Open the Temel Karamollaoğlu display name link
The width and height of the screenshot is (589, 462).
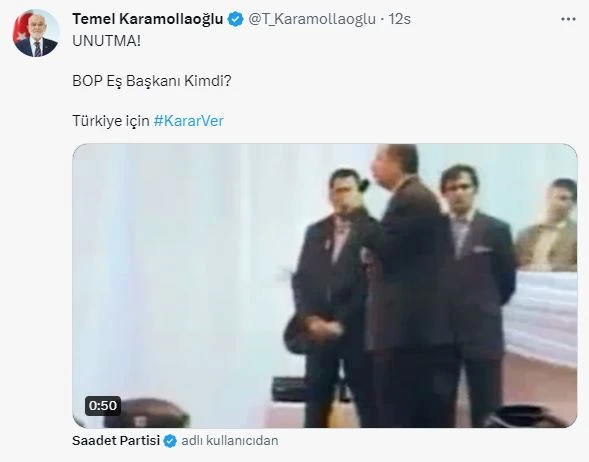click(148, 19)
